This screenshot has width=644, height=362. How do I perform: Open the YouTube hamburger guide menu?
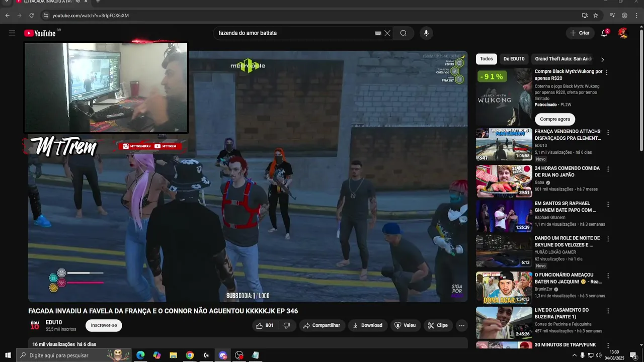tap(12, 33)
